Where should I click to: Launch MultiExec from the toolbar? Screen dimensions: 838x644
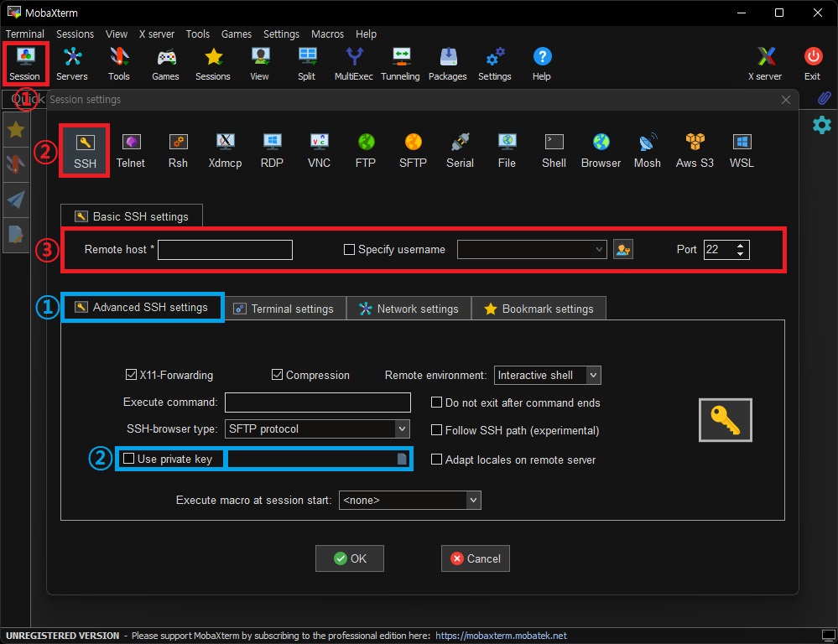(354, 64)
